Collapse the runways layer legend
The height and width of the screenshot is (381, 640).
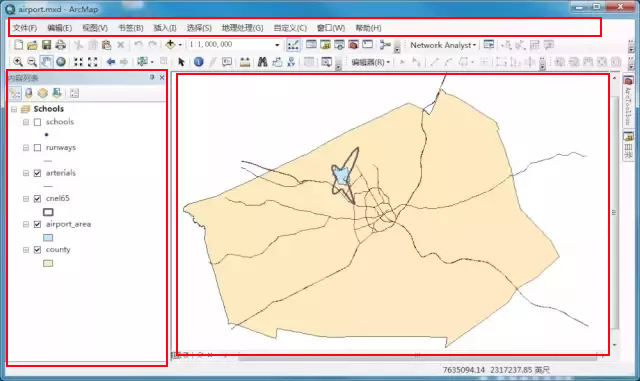[x=26, y=148]
